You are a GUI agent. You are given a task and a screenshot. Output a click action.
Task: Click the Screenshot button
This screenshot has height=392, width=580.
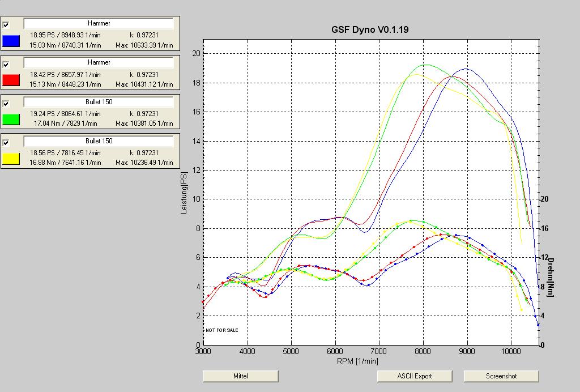click(x=501, y=376)
